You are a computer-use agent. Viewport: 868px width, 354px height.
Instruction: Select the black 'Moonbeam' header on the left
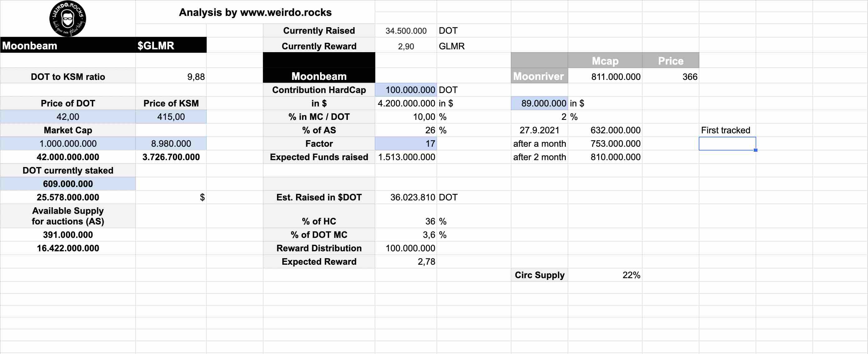[x=68, y=45]
